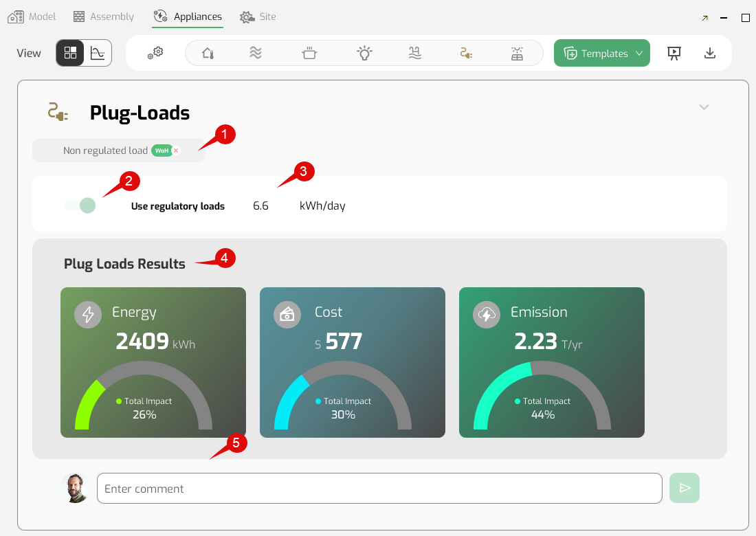Switch to chart view mode

pyautogui.click(x=98, y=53)
